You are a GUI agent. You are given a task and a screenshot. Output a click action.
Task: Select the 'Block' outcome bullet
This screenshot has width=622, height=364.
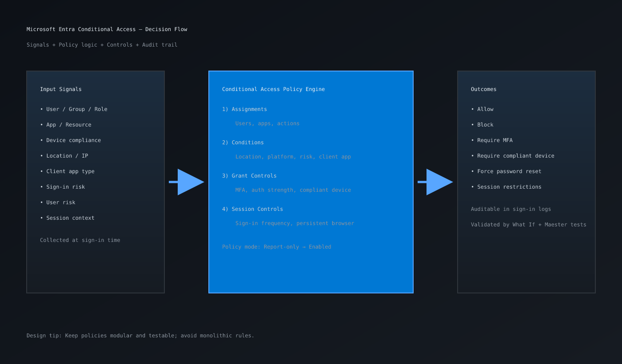(482, 125)
